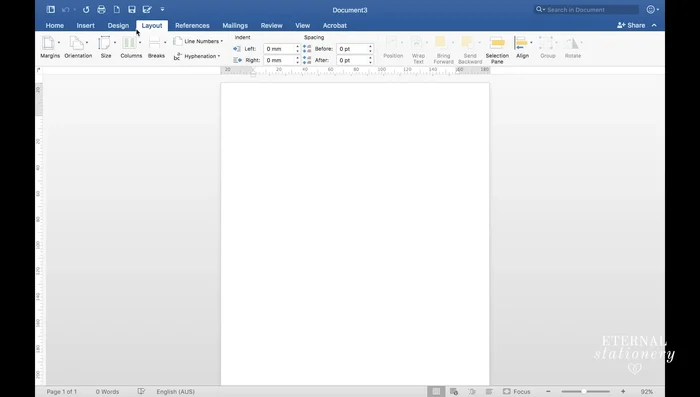
Task: Click the English (AUS) language indicator
Action: coord(175,392)
